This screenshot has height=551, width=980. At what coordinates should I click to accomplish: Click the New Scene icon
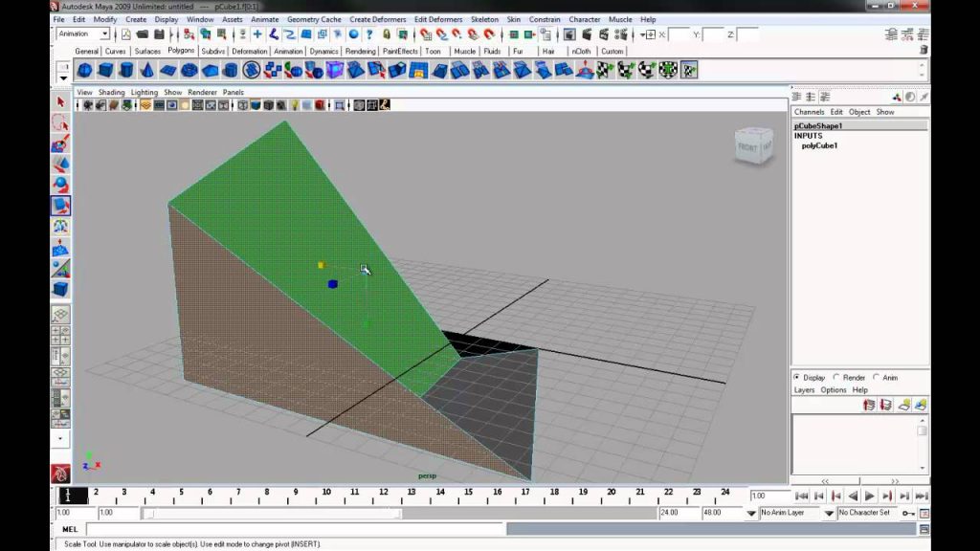pos(126,34)
